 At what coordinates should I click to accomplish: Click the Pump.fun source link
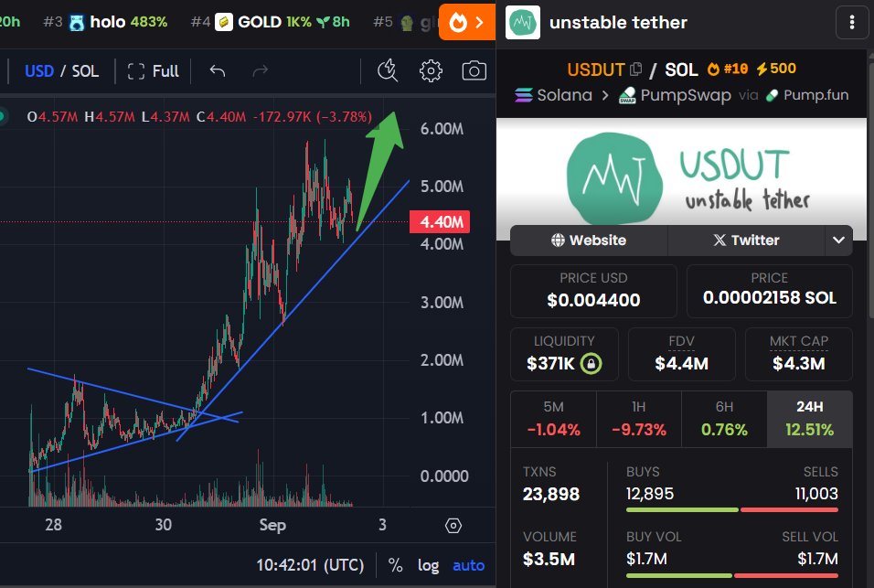click(x=816, y=95)
